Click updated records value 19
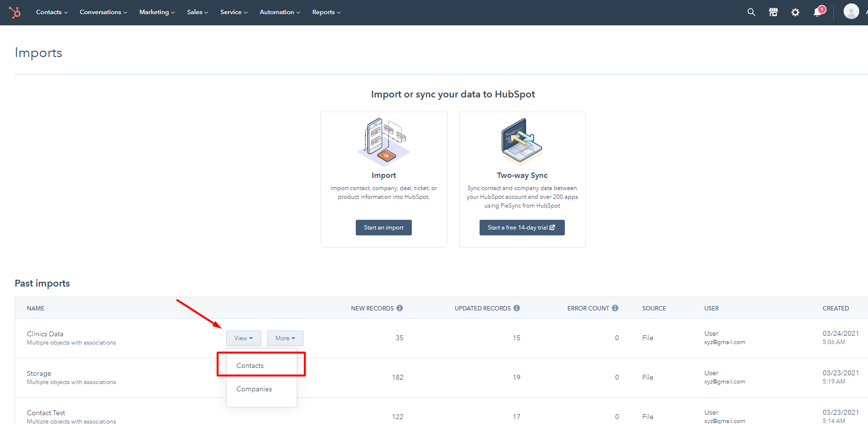 coord(517,377)
